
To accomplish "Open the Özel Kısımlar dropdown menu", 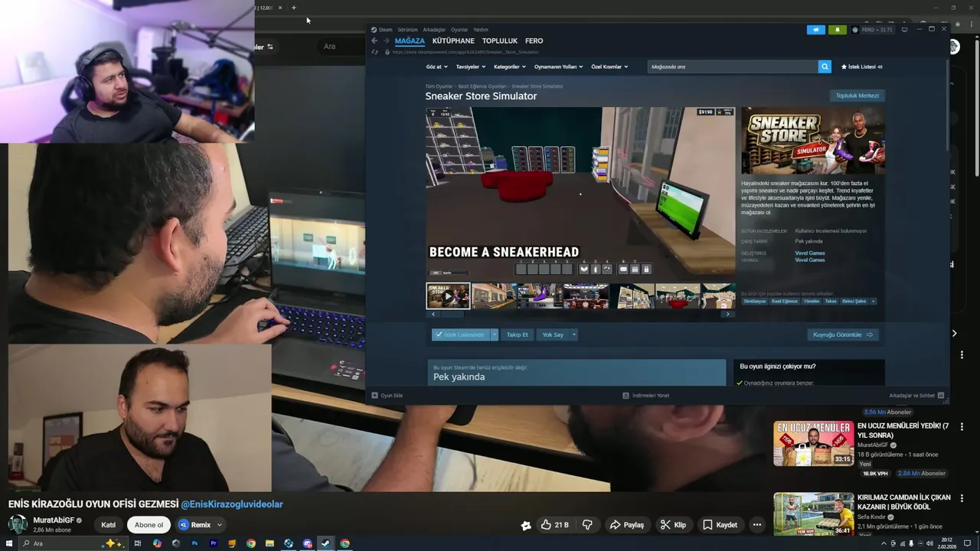I will point(609,67).
